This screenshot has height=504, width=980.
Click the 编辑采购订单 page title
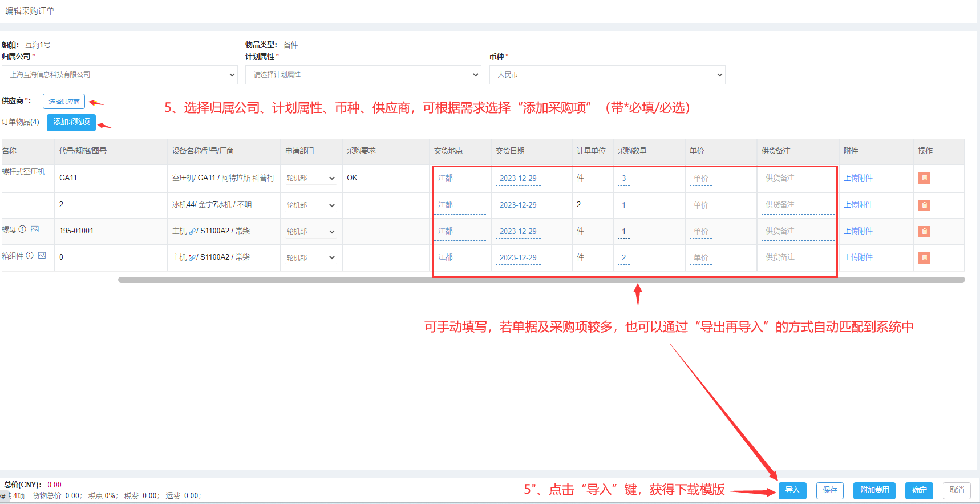pyautogui.click(x=30, y=11)
